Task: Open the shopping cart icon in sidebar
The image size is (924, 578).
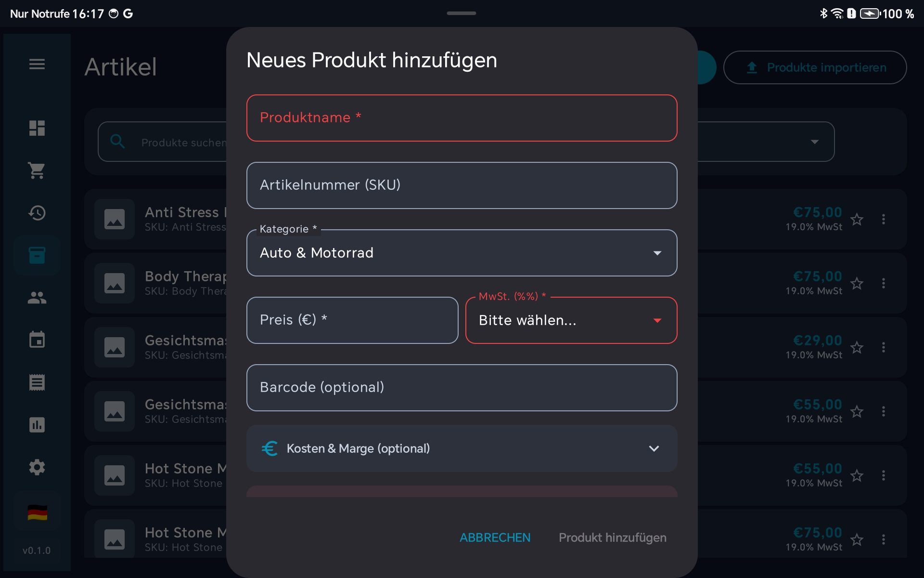Action: pos(37,171)
